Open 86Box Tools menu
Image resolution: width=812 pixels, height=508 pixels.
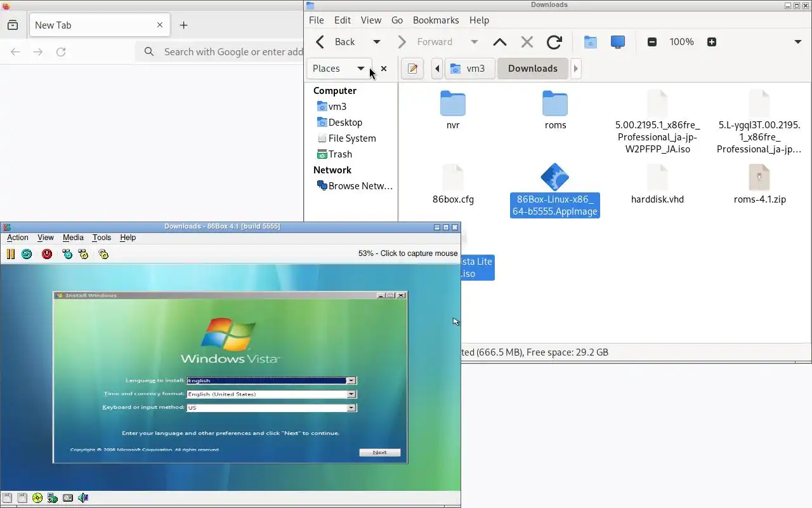click(101, 237)
